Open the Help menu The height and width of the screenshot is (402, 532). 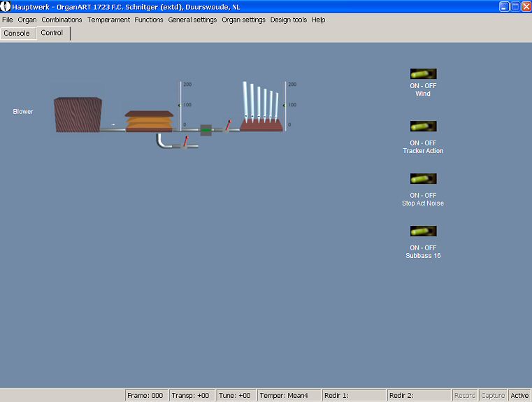[x=319, y=20]
